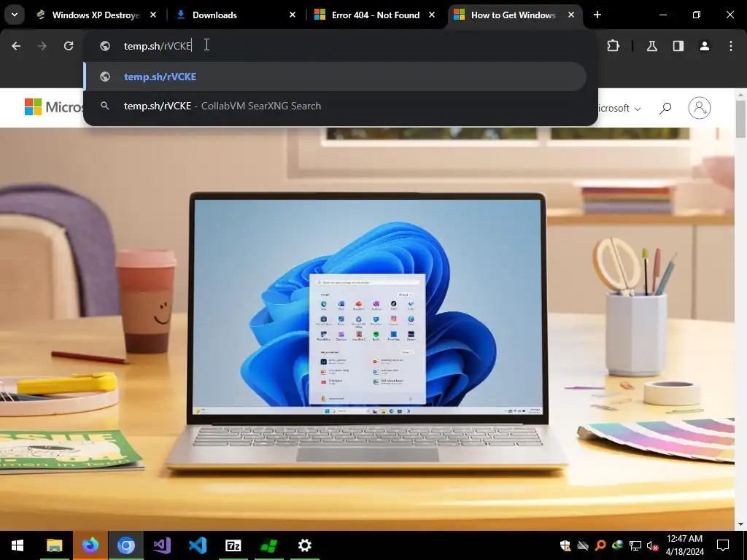Click the orange magnifier tray icon
Viewport: 747px width, 560px height.
[x=600, y=545]
